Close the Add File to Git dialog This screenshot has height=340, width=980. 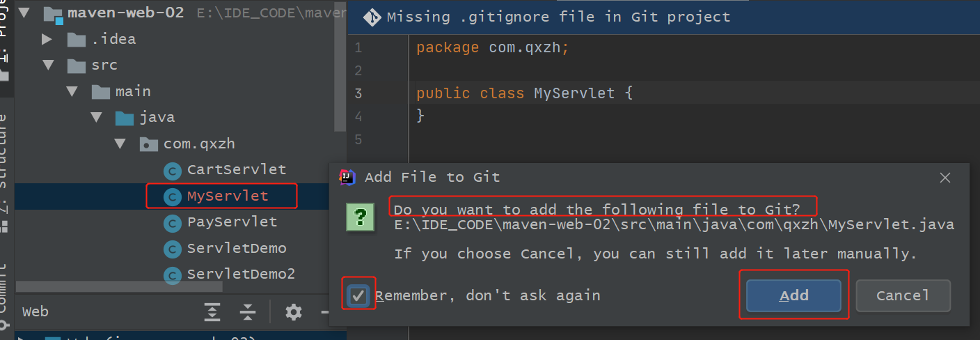pyautogui.click(x=945, y=178)
